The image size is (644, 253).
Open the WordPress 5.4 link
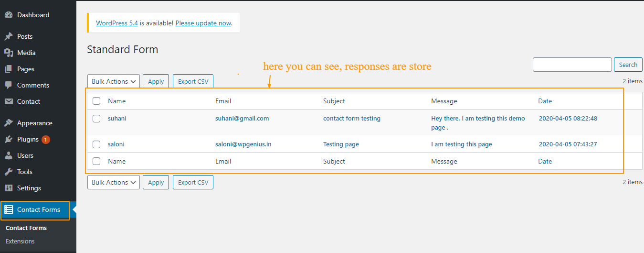pos(117,23)
